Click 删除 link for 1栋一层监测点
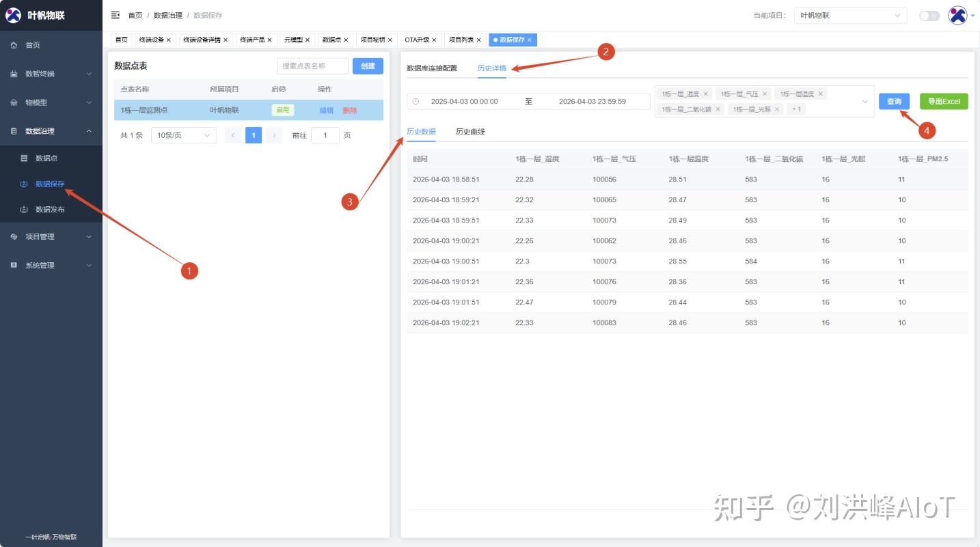 tap(350, 111)
